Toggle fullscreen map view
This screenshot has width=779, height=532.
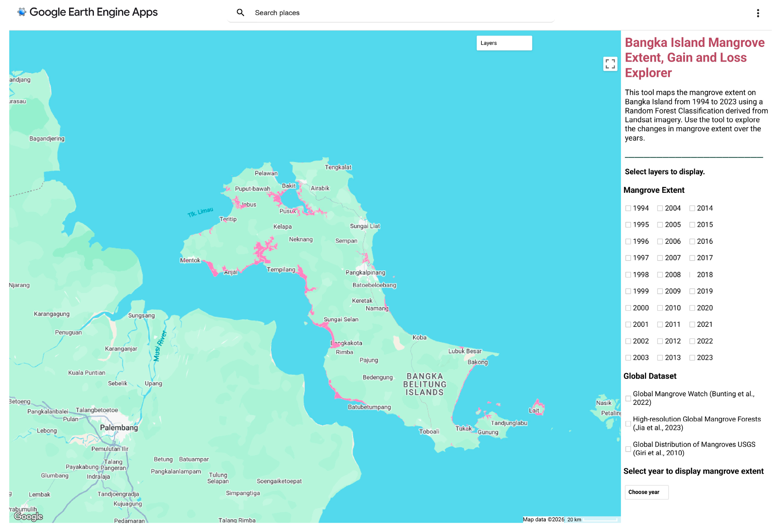coord(610,64)
